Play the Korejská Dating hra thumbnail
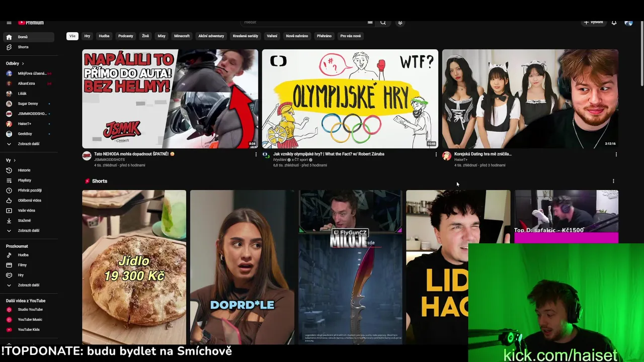Image resolution: width=644 pixels, height=362 pixels. 530,99
